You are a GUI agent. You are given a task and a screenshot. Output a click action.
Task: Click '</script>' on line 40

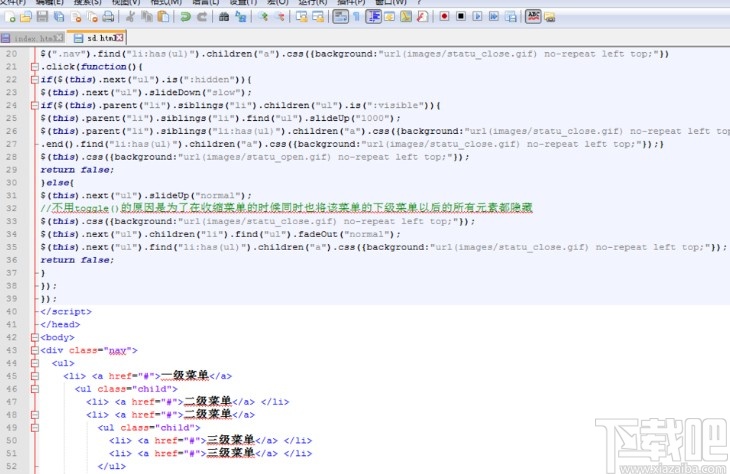point(66,311)
